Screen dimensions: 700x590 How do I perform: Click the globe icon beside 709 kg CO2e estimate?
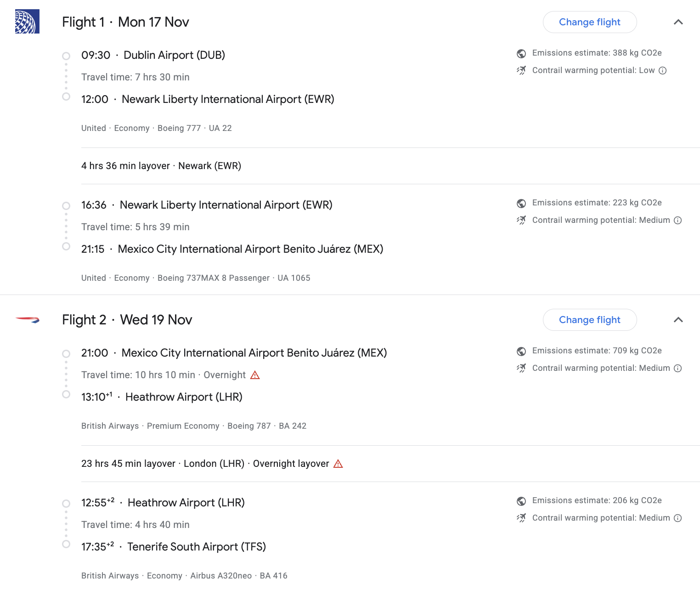[x=521, y=351]
